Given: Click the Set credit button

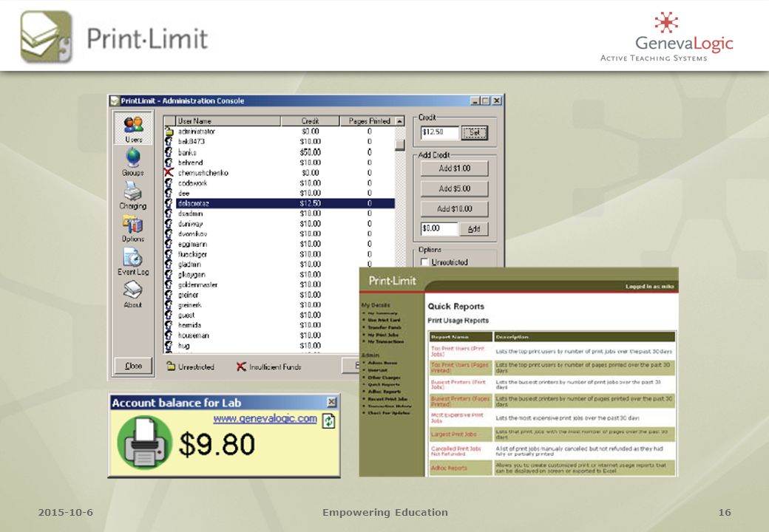Looking at the screenshot, I should tap(475, 132).
